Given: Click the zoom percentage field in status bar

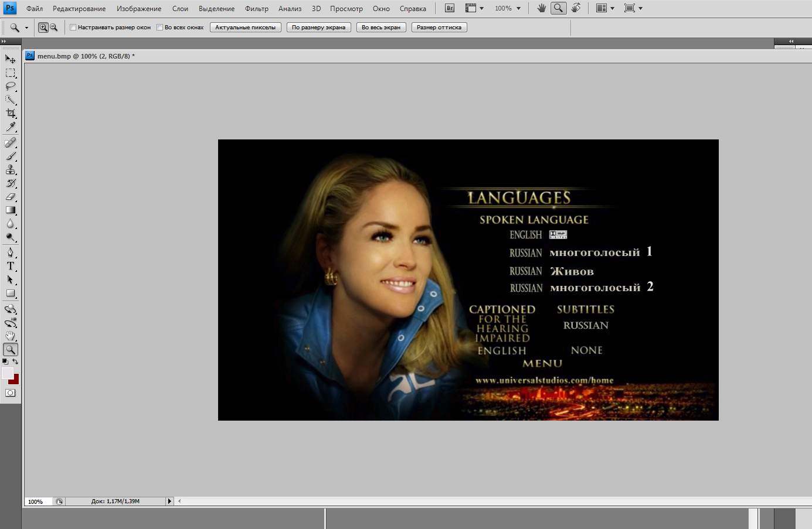Looking at the screenshot, I should click(x=38, y=501).
